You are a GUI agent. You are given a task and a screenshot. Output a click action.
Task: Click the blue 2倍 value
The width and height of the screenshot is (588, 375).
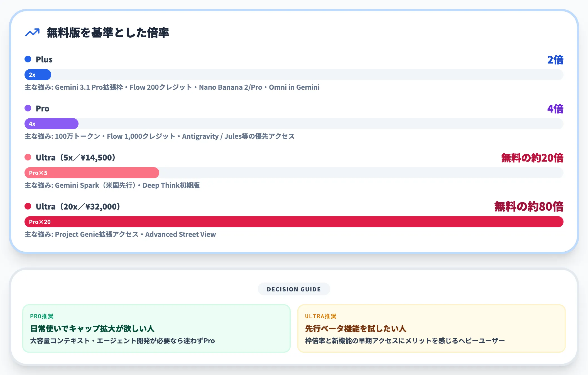click(555, 60)
